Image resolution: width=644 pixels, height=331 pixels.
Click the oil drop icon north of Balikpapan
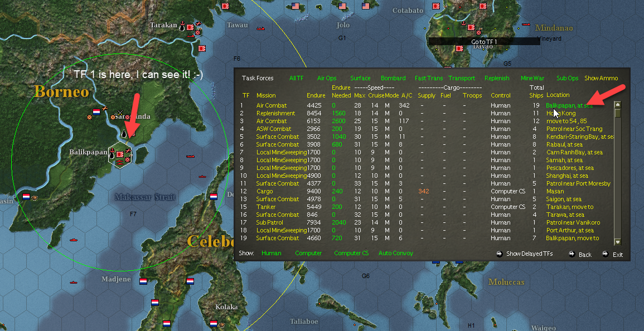124,134
